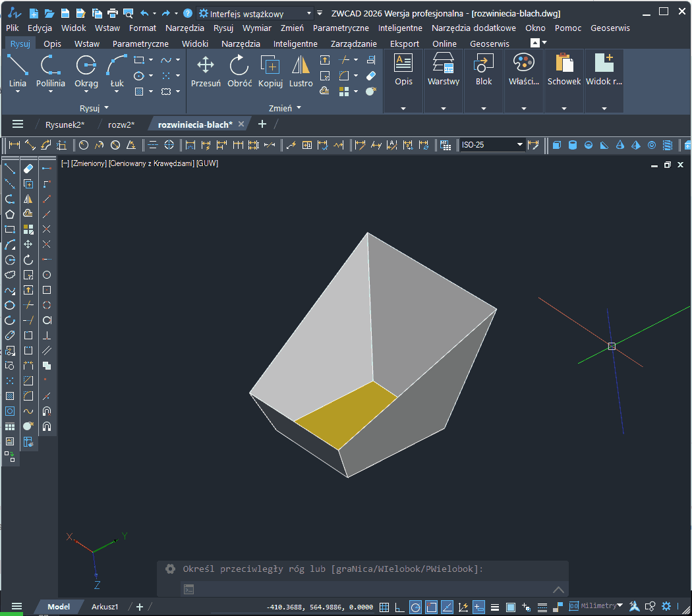Open the Właściwości properties panel
Image resolution: width=692 pixels, height=616 pixels.
point(524,69)
